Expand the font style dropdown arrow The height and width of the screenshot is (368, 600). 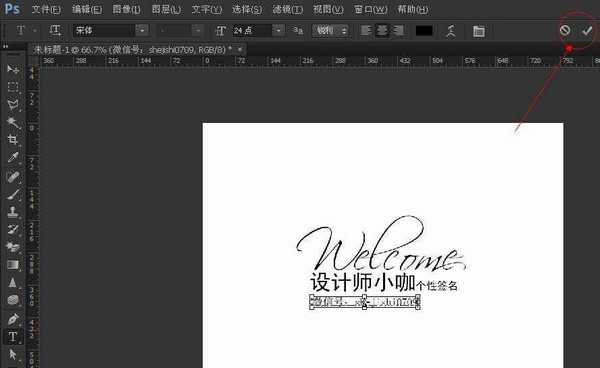(197, 30)
